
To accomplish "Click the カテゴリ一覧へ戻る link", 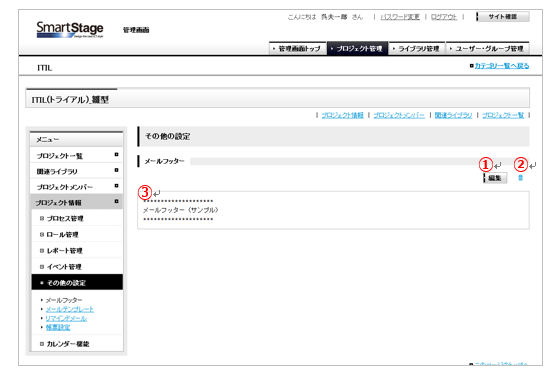I will pyautogui.click(x=501, y=66).
